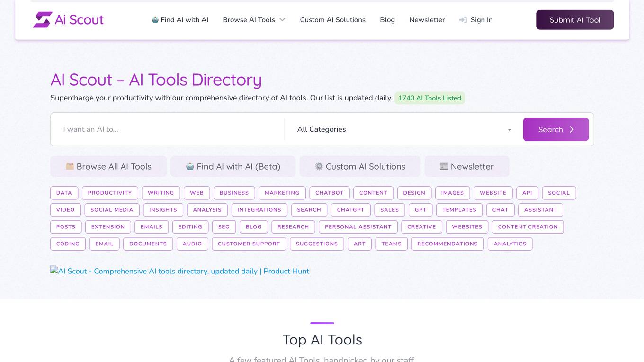Select the TEMPLATES tag
Screen dimensions: 644x362
pos(459,210)
